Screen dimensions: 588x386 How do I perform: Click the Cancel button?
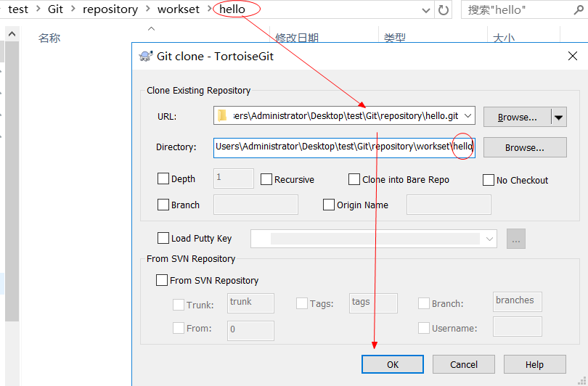[x=463, y=364]
